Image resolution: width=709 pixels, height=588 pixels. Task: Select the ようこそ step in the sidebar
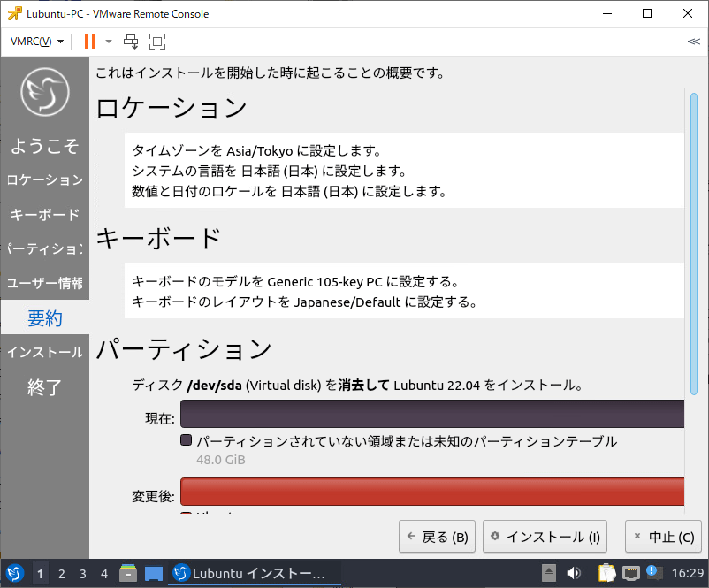pyautogui.click(x=45, y=146)
